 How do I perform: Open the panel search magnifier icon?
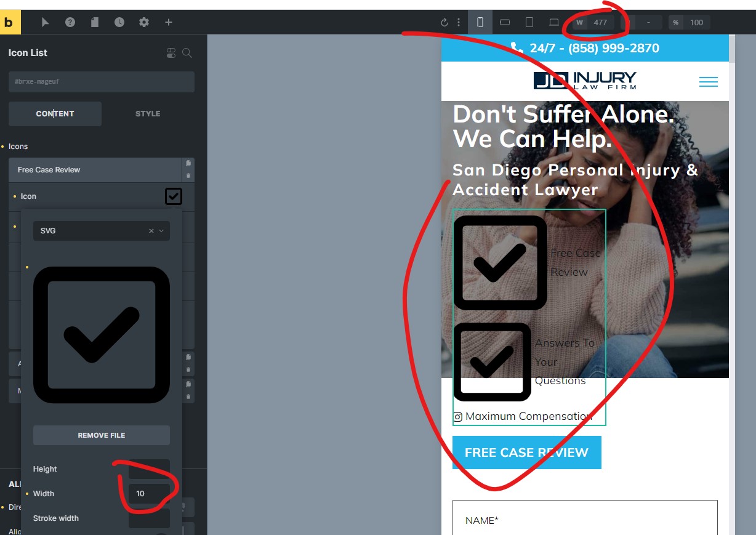pyautogui.click(x=187, y=53)
